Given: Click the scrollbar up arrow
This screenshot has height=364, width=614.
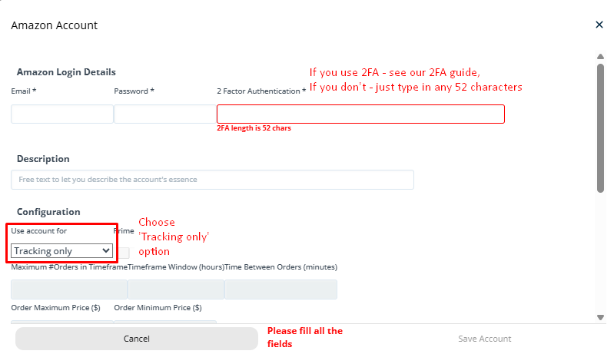Looking at the screenshot, I should pos(600,57).
